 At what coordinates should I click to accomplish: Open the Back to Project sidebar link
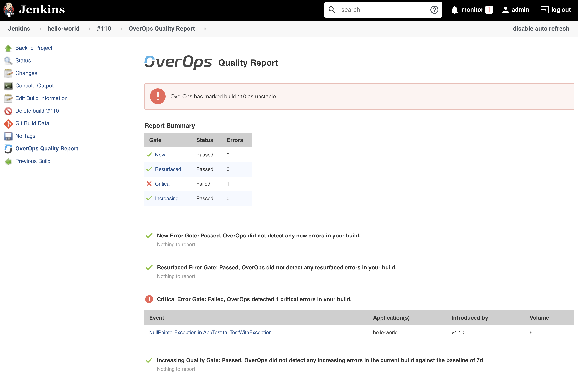point(34,48)
